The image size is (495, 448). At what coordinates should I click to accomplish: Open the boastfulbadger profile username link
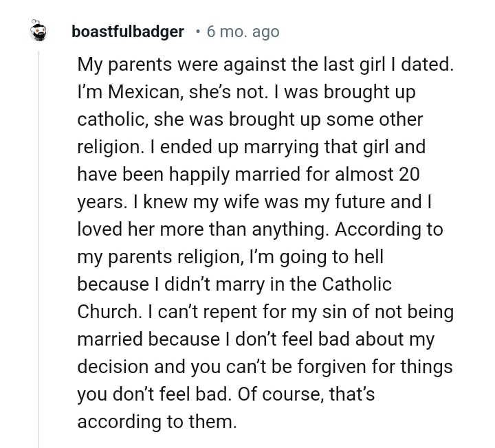(x=128, y=32)
